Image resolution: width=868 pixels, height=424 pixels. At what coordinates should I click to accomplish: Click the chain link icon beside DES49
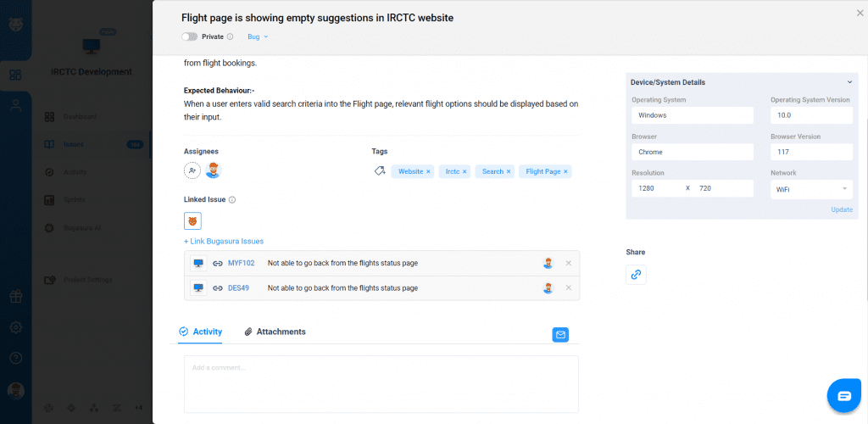218,288
